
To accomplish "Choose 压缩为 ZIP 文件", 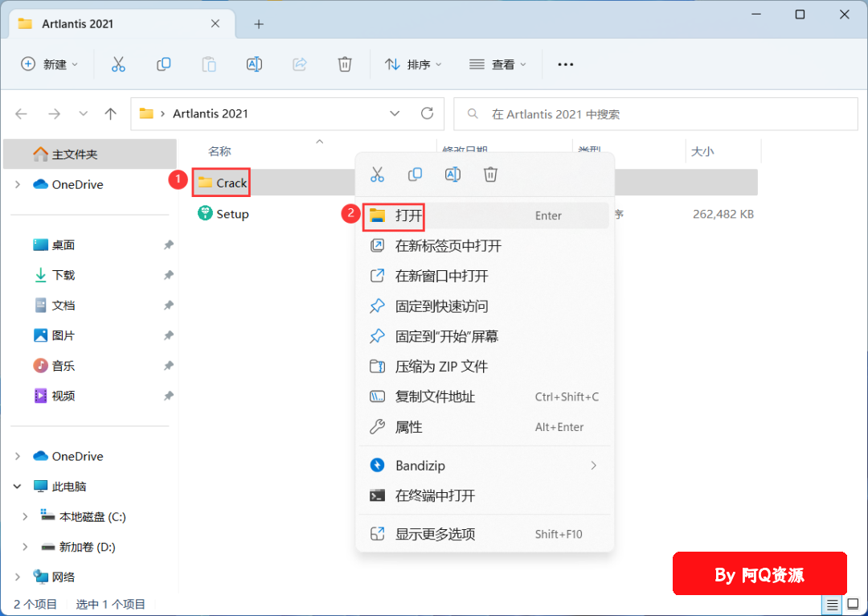I will click(485, 366).
